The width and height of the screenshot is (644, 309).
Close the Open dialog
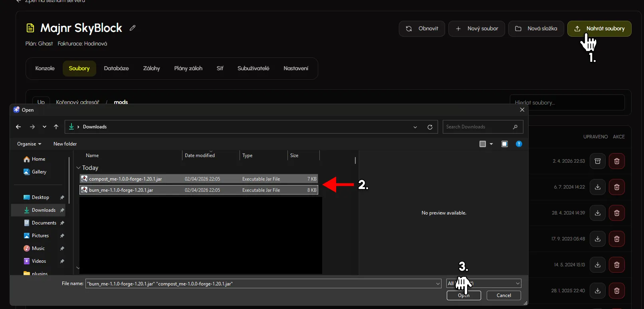522,110
